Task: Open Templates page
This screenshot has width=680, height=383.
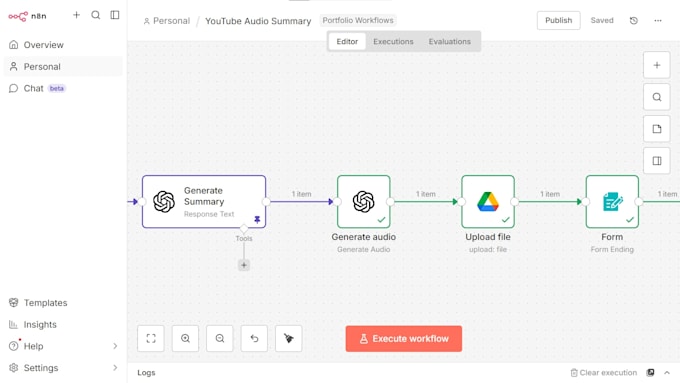Action: [x=63, y=303]
